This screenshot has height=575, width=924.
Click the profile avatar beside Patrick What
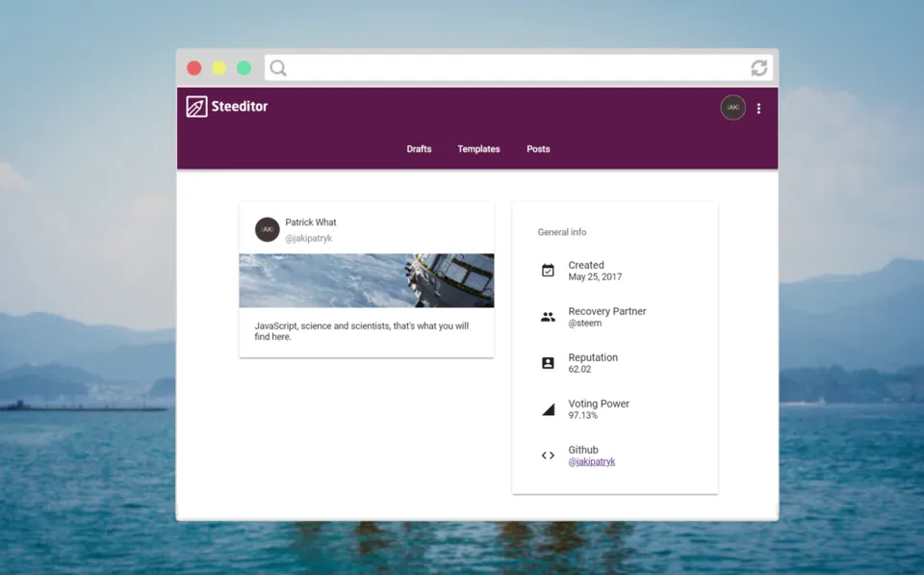point(267,229)
